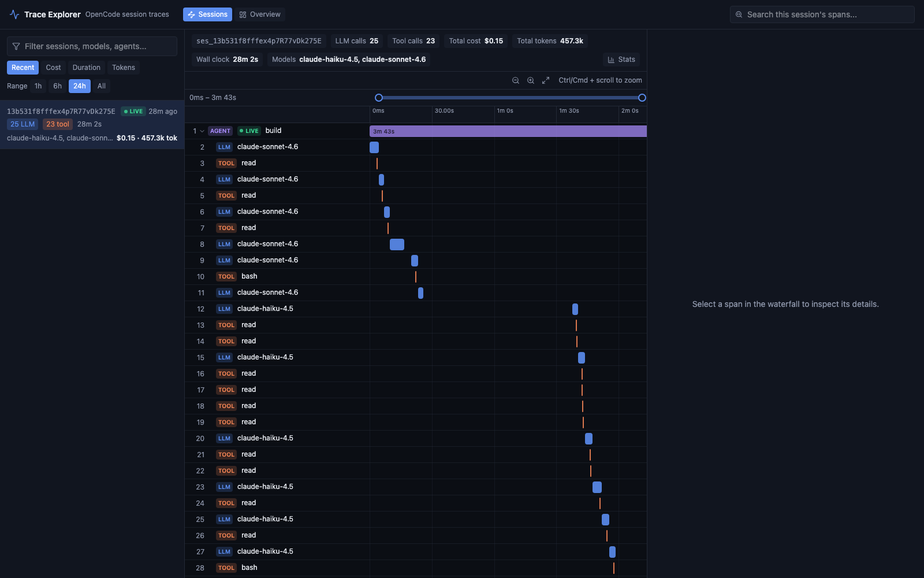The height and width of the screenshot is (578, 924).
Task: Click the fit-to-view expand arrows icon
Action: pyautogui.click(x=546, y=80)
